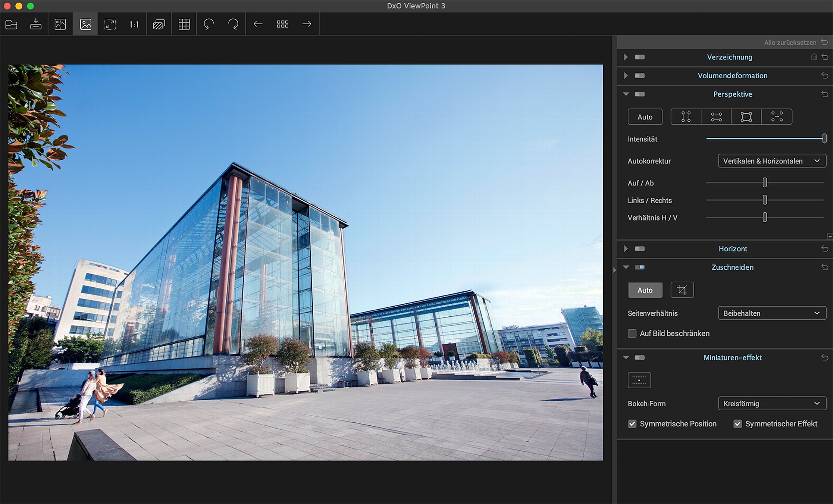
Task: Click the Links / Rechts slider handle
Action: click(765, 200)
